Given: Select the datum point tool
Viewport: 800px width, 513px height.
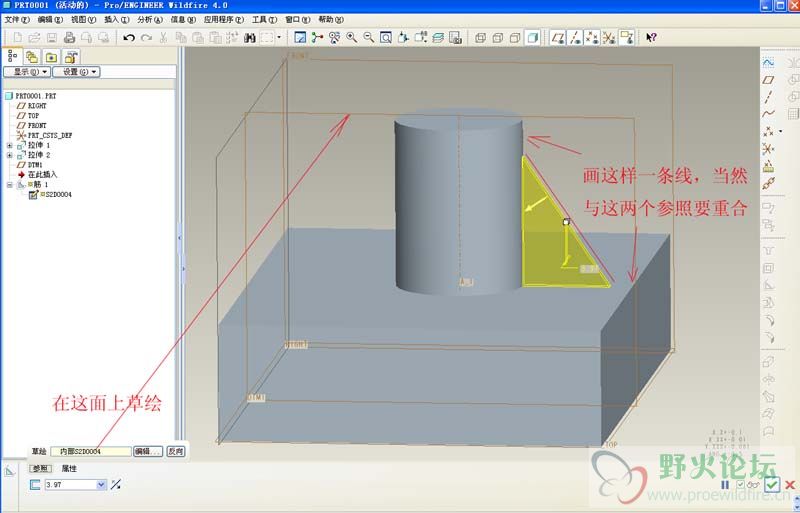Looking at the screenshot, I should [x=768, y=131].
